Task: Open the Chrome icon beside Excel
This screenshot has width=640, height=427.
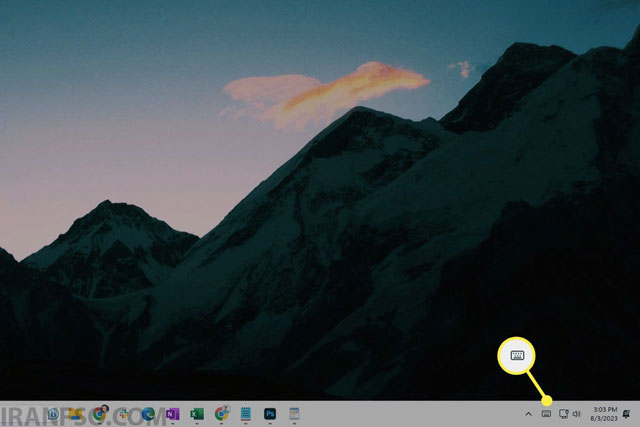Action: [x=222, y=414]
